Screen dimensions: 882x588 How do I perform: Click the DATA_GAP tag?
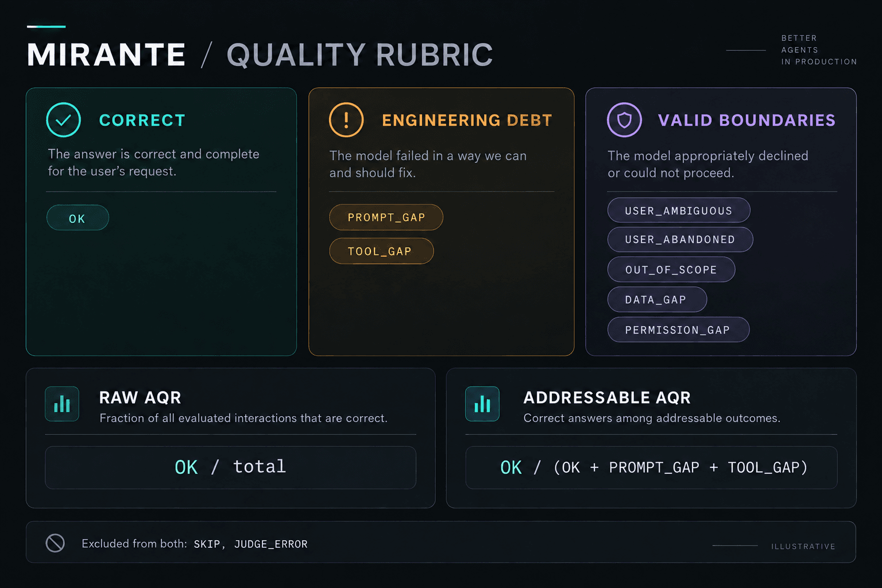[x=657, y=299]
